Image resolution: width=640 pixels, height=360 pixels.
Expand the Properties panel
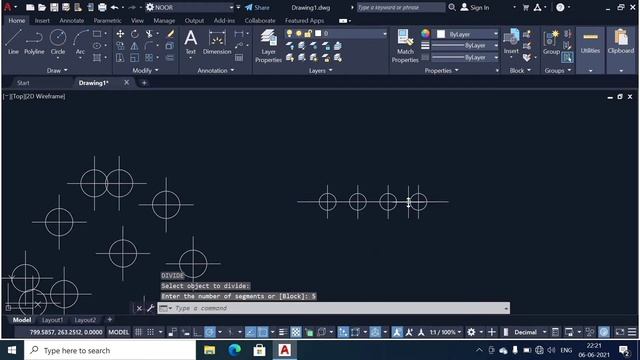coord(442,71)
